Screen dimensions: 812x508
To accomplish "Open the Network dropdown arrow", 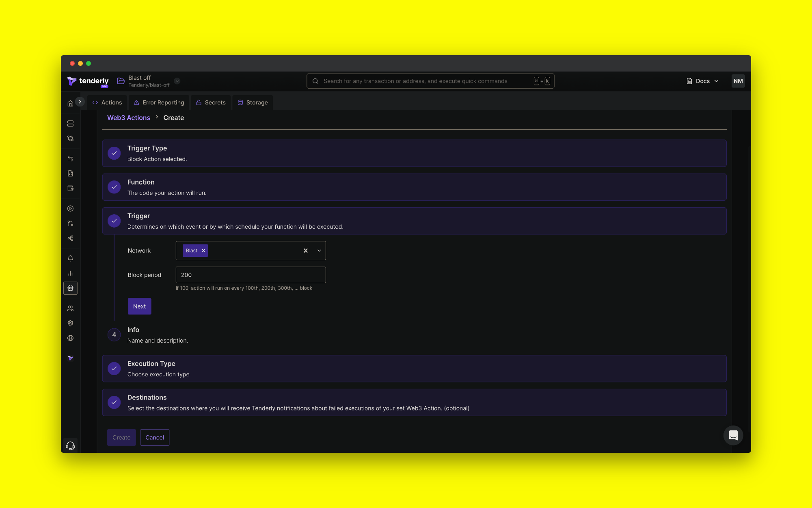I will (319, 251).
